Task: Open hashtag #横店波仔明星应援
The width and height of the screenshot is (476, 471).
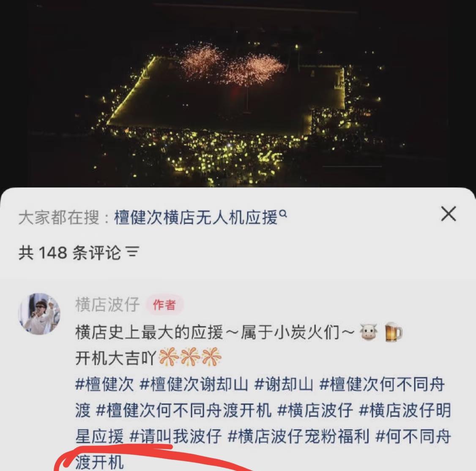Action: pos(263,423)
